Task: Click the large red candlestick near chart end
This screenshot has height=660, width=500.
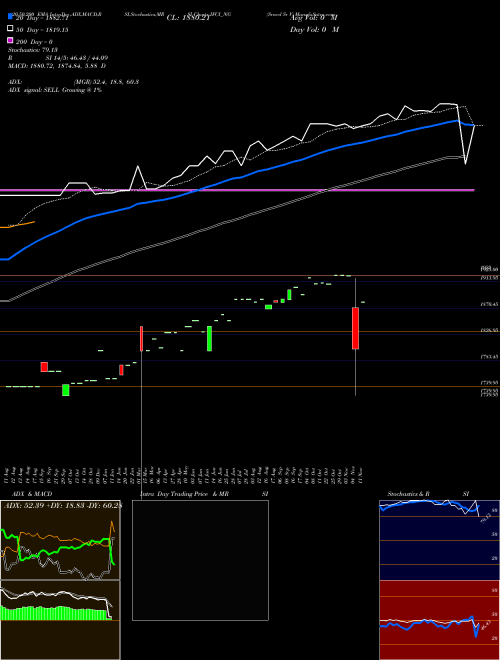Action: (356, 328)
